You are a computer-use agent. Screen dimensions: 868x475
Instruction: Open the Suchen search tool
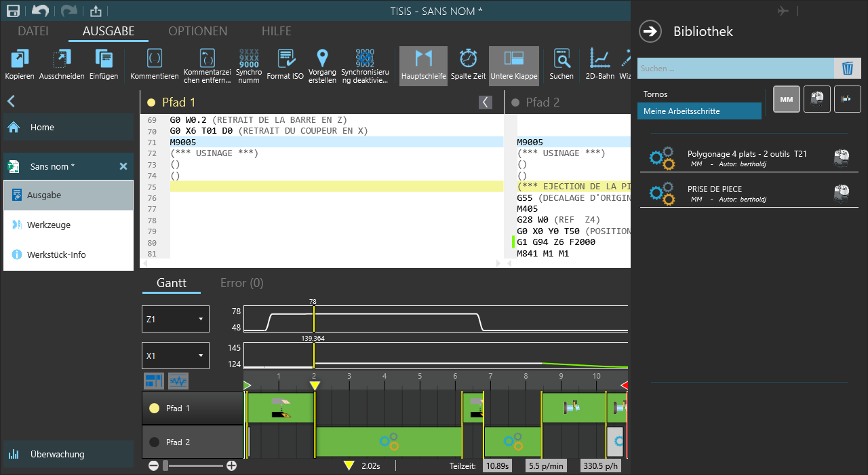561,59
